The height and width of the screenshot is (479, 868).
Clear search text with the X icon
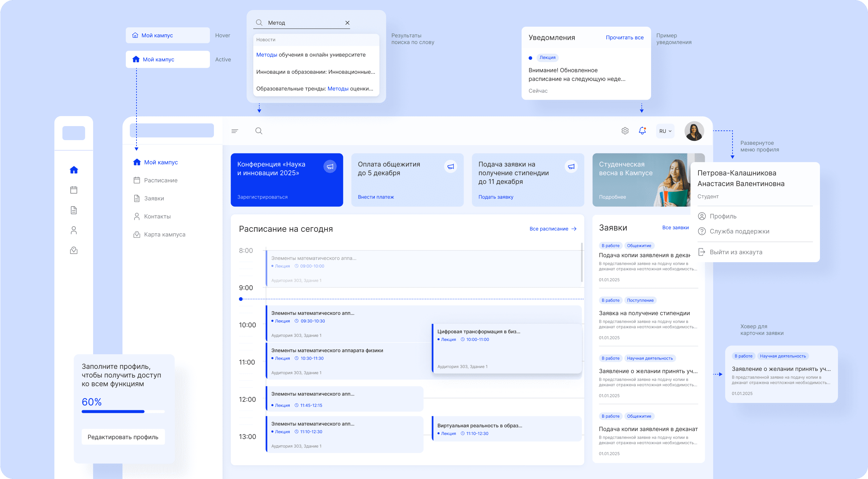click(x=347, y=23)
